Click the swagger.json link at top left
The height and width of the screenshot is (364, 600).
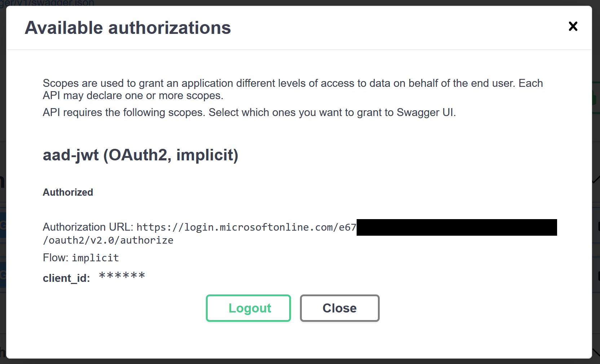47,4
